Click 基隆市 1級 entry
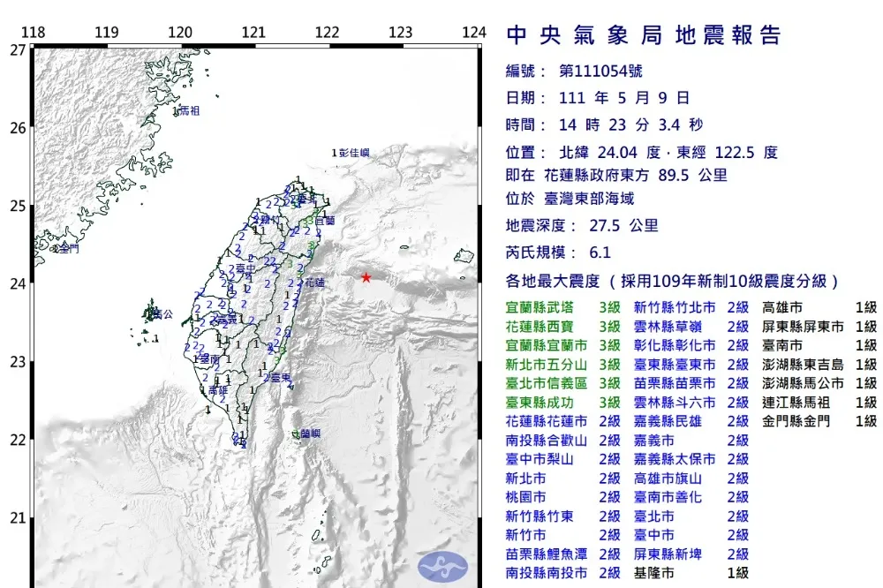 click(x=691, y=573)
